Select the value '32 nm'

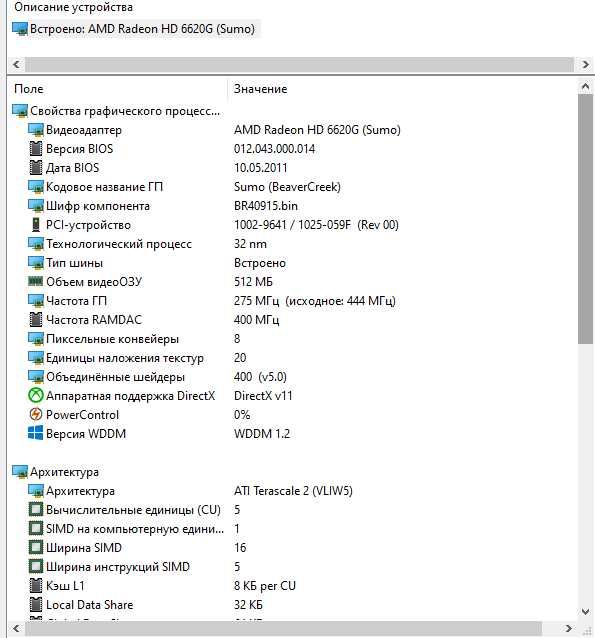(x=250, y=244)
